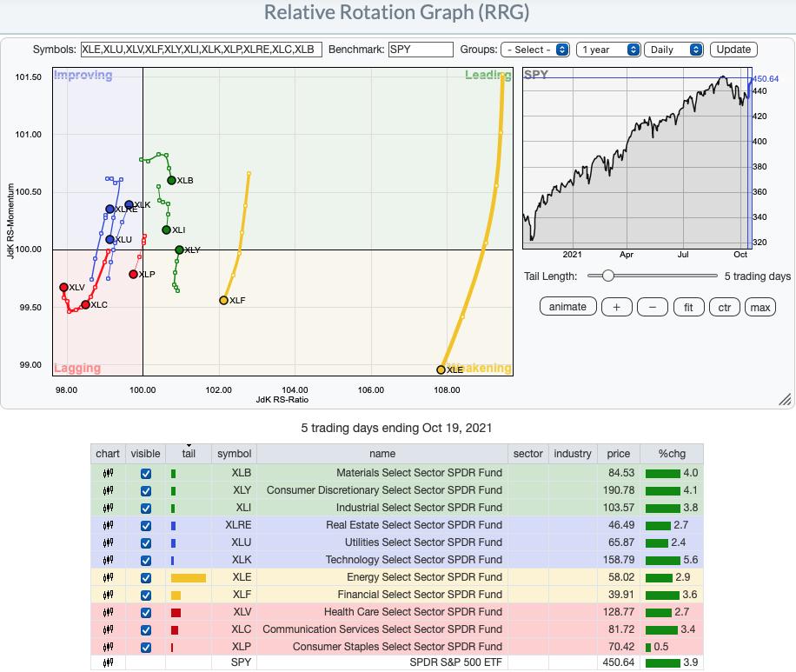Open the chart icon for XLY row
796x672 pixels.
pyautogui.click(x=108, y=490)
